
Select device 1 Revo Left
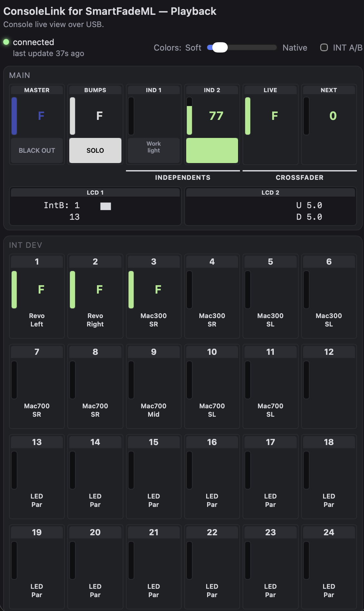[x=37, y=296]
